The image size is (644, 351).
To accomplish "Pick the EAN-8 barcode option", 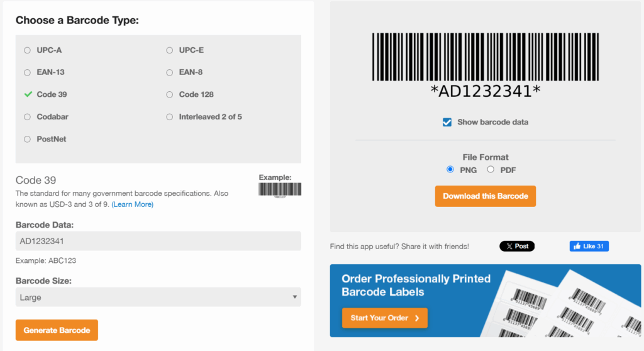I will pos(170,72).
